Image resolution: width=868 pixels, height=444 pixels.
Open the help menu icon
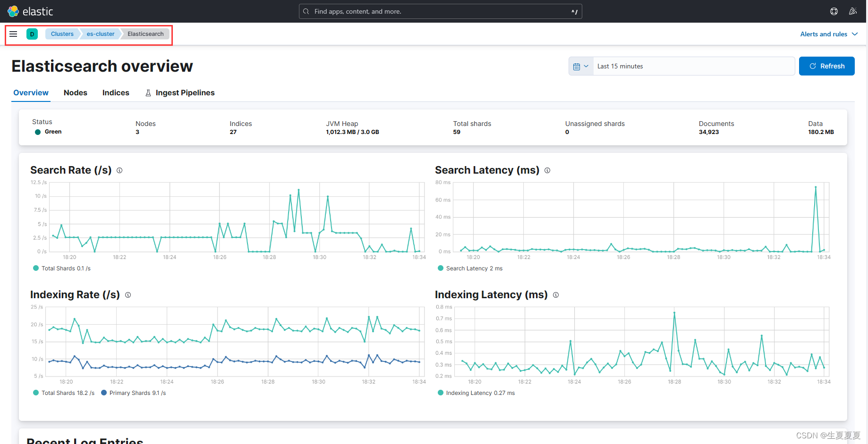(x=834, y=11)
